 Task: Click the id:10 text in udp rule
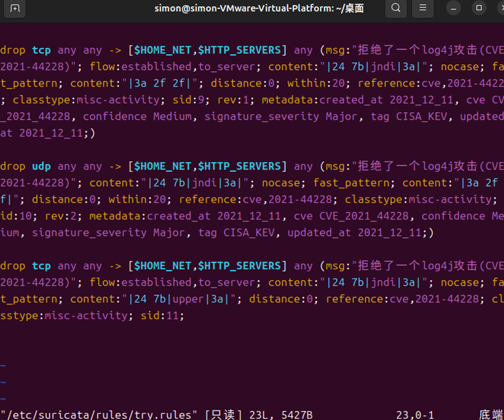click(x=16, y=216)
